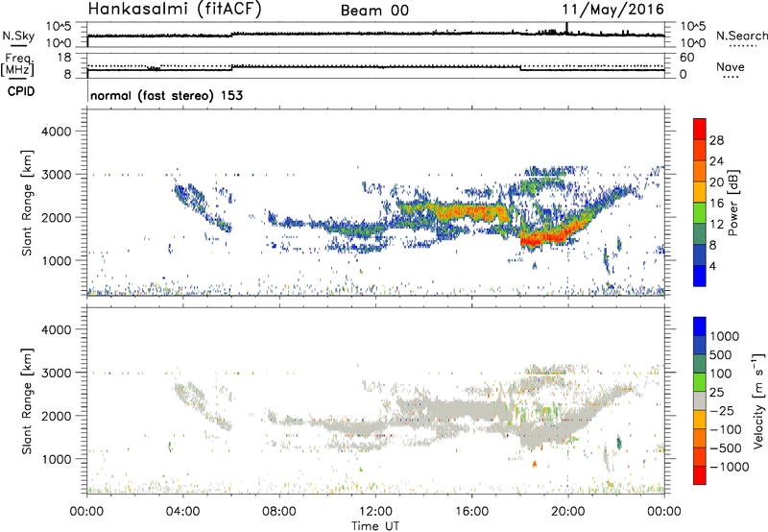Click the 08:00 time axis label
768x532 pixels.
[278, 512]
